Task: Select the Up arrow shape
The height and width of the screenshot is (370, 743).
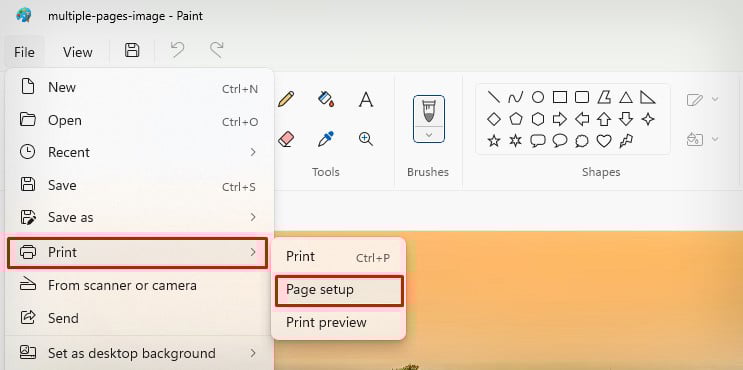Action: point(604,119)
